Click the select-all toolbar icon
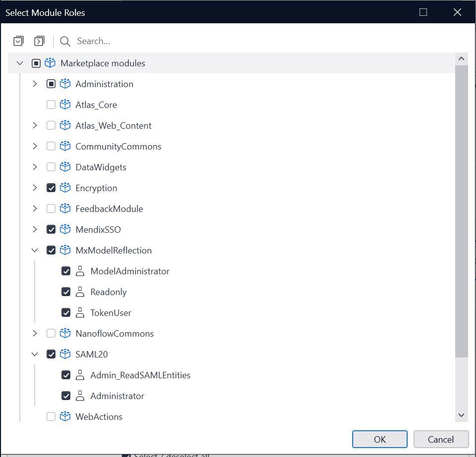This screenshot has height=457, width=476. (x=18, y=41)
